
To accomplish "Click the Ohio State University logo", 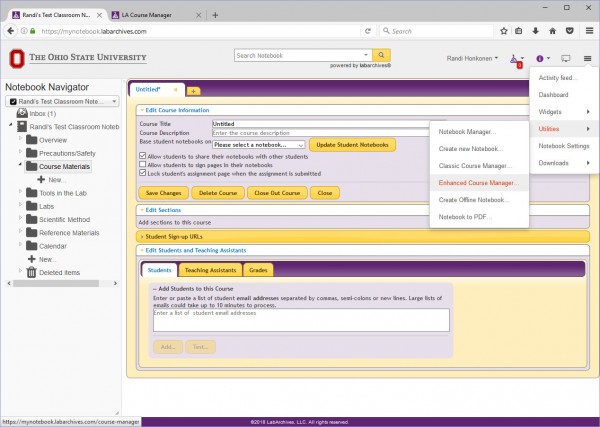I will click(78, 59).
